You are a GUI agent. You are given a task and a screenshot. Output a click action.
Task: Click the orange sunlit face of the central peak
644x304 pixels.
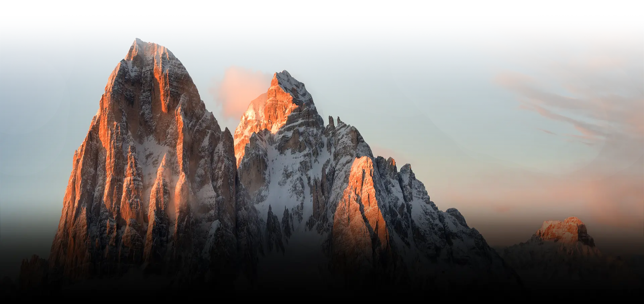(278, 104)
